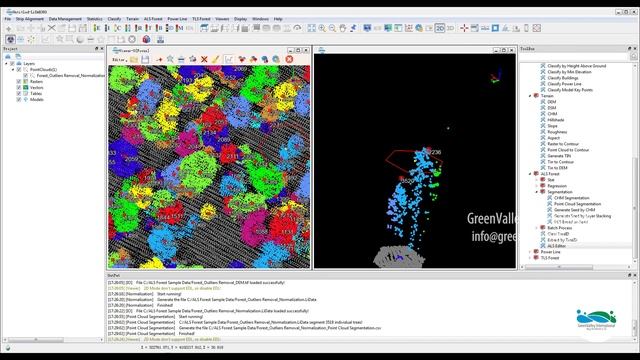The width and height of the screenshot is (640, 360).
Task: Select Point Cloud Segmentation tool in Toolbox
Action: pyautogui.click(x=577, y=204)
